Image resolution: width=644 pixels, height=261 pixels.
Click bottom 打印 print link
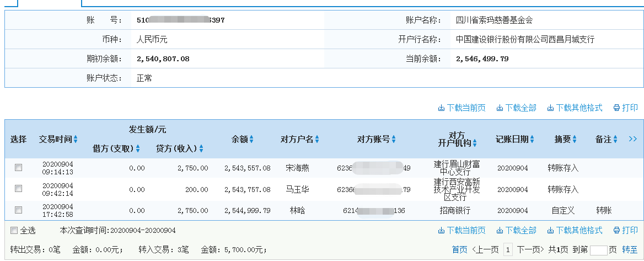click(x=625, y=230)
